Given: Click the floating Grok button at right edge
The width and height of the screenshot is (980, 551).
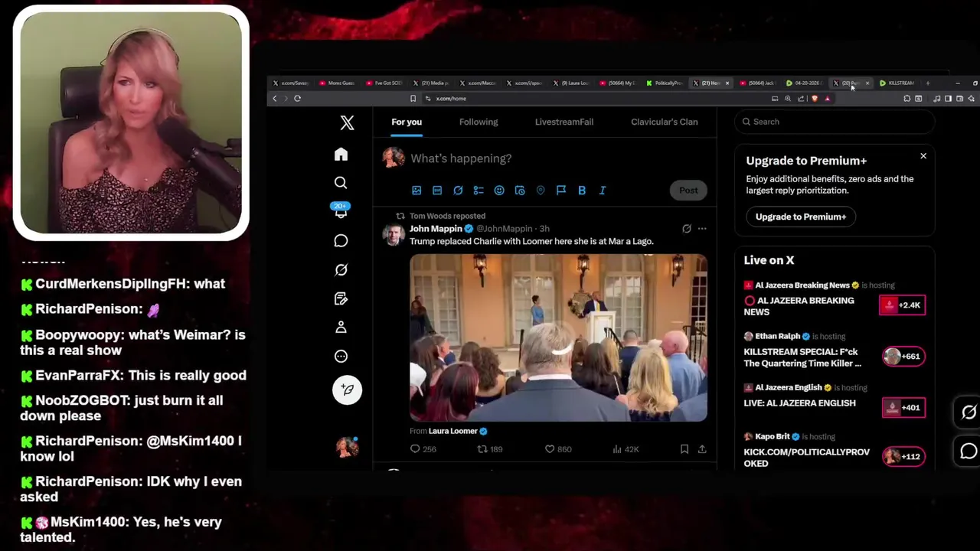Looking at the screenshot, I should coord(969,412).
